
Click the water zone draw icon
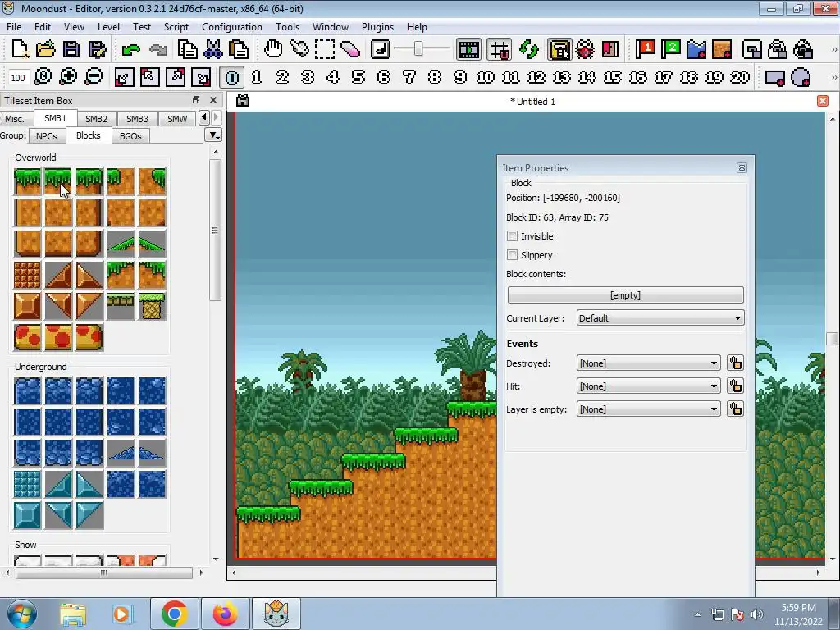click(x=696, y=49)
